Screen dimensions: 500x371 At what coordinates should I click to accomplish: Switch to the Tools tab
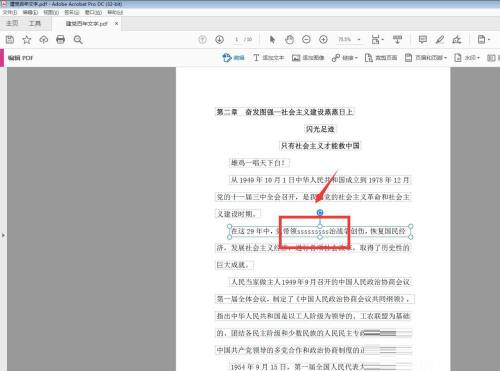click(35, 23)
